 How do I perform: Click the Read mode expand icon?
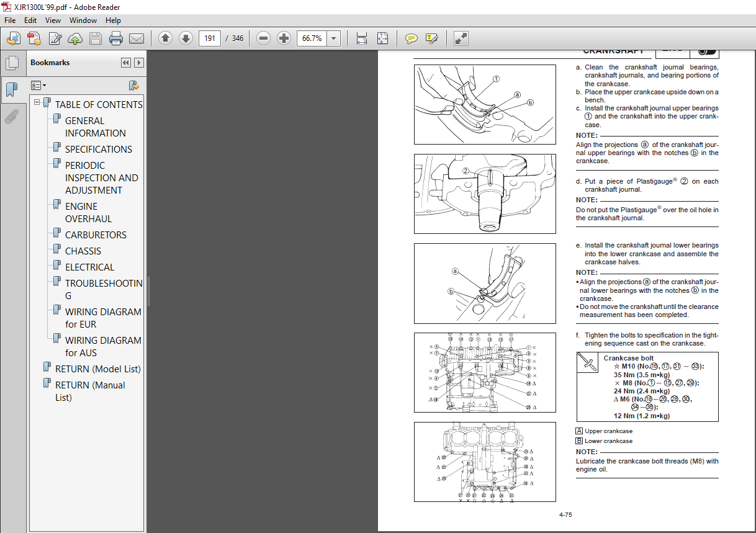click(x=461, y=38)
